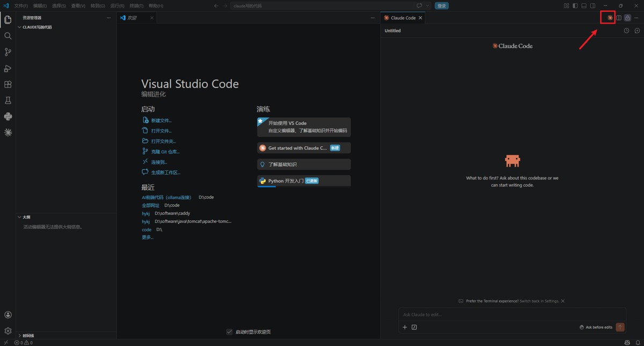Expand the 时间线 timeline section
Image resolution: width=644 pixels, height=346 pixels.
[26, 335]
